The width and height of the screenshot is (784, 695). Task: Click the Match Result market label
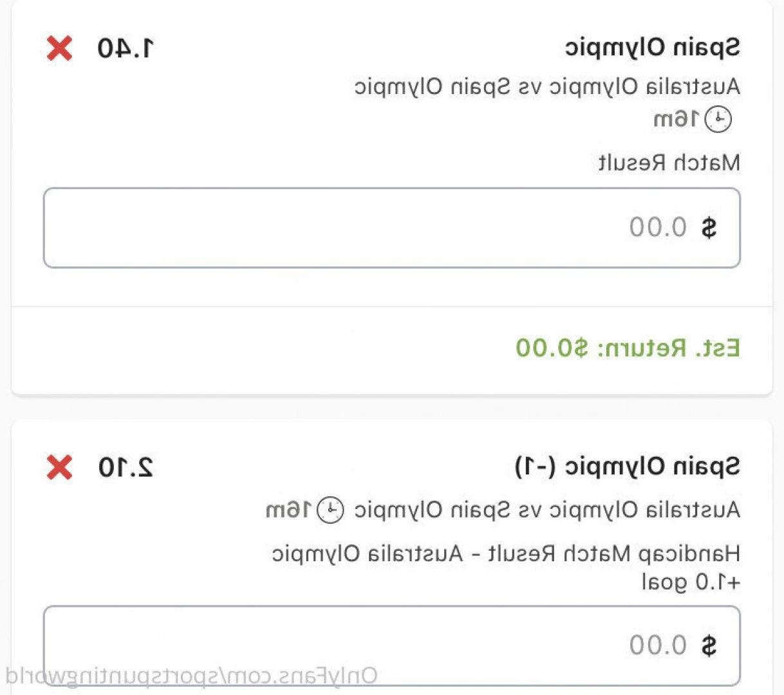(669, 163)
